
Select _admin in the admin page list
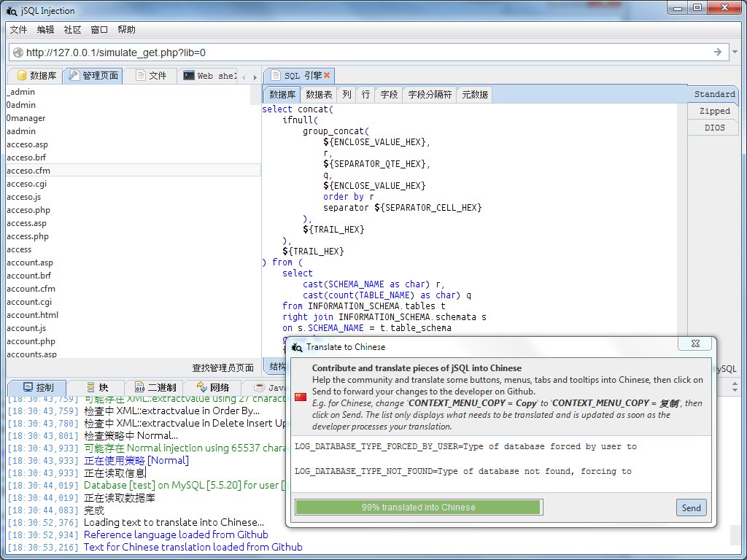pos(133,91)
